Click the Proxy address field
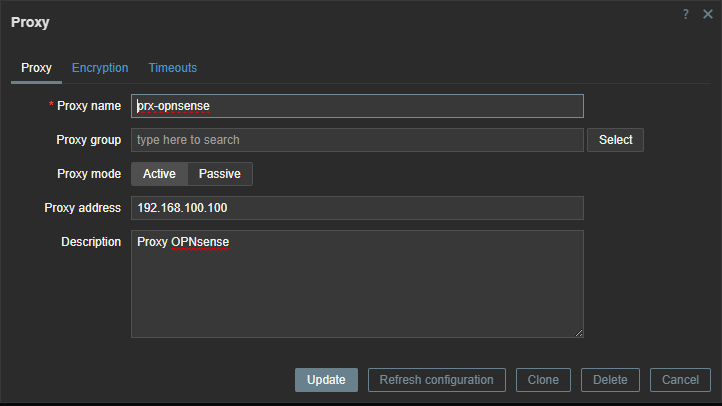This screenshot has width=722, height=406. tap(357, 208)
